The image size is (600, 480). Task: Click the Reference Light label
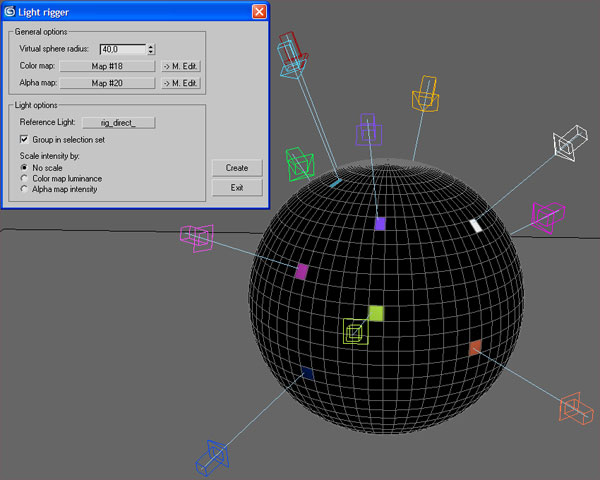(47, 122)
